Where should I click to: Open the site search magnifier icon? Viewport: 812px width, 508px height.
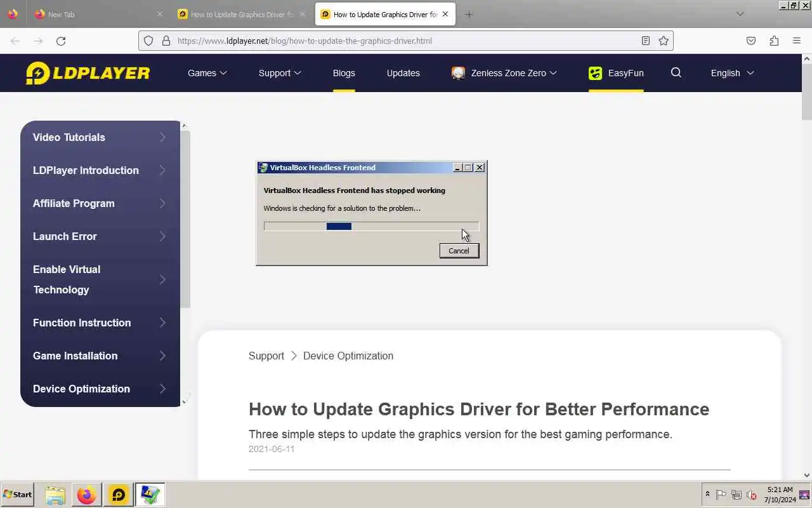click(676, 73)
